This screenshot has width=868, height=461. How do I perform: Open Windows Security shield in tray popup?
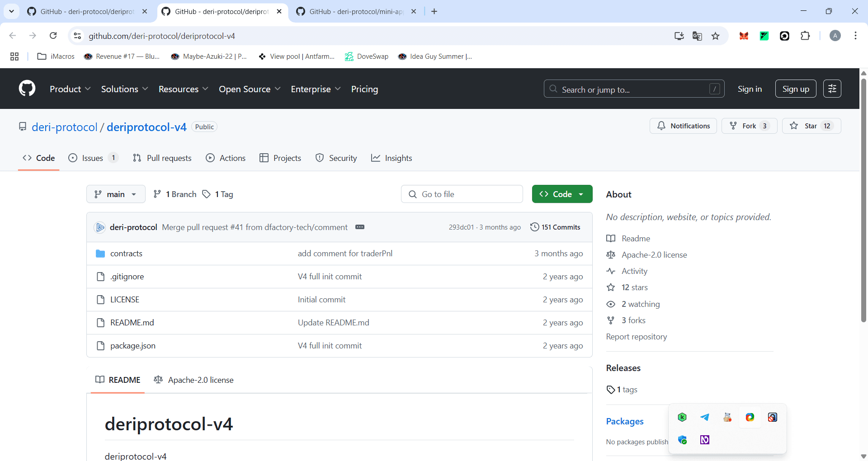[682, 440]
